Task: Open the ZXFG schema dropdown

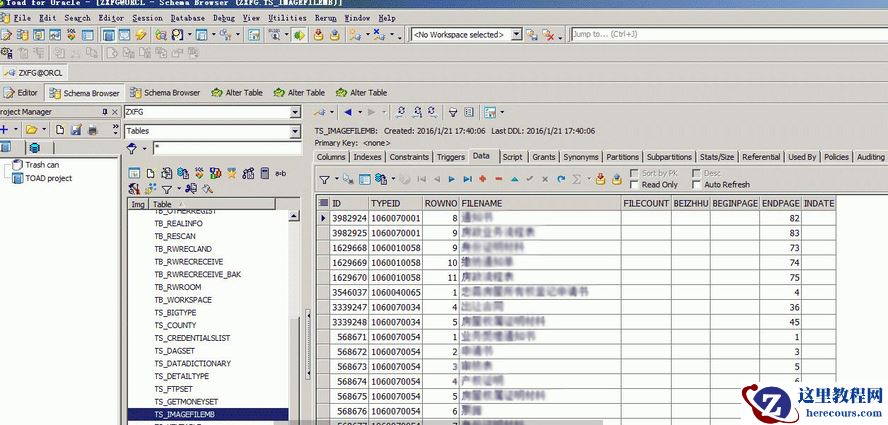Action: (295, 112)
